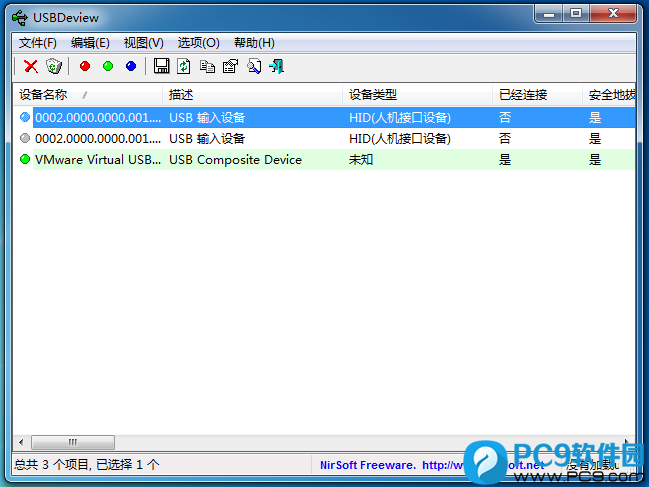The width and height of the screenshot is (649, 487).
Task: Click the recycle bin toolbar icon
Action: coord(54,66)
